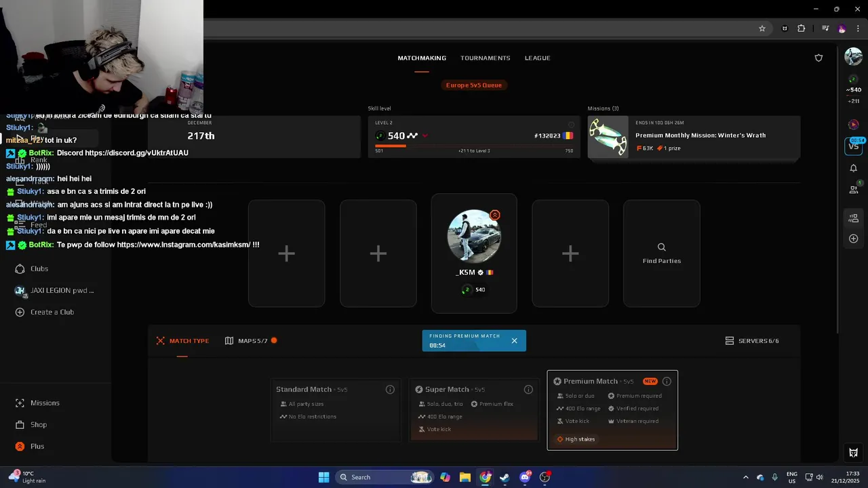
Task: Open the _K5M player card avatar
Action: pyautogui.click(x=474, y=237)
